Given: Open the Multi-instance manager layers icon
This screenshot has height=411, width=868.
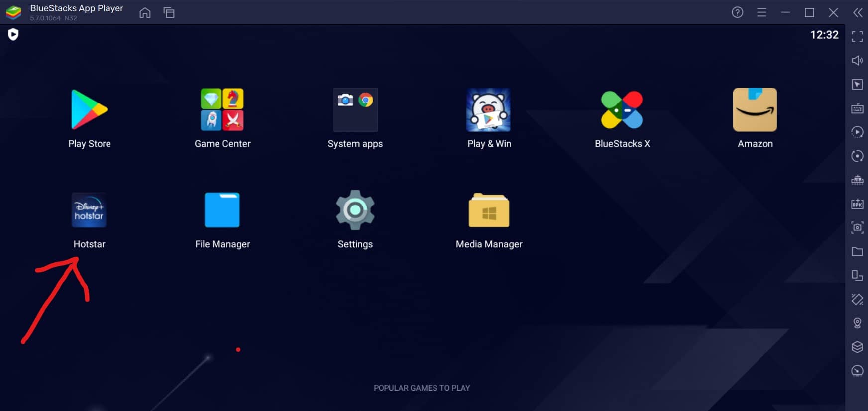Looking at the screenshot, I should pos(857,347).
